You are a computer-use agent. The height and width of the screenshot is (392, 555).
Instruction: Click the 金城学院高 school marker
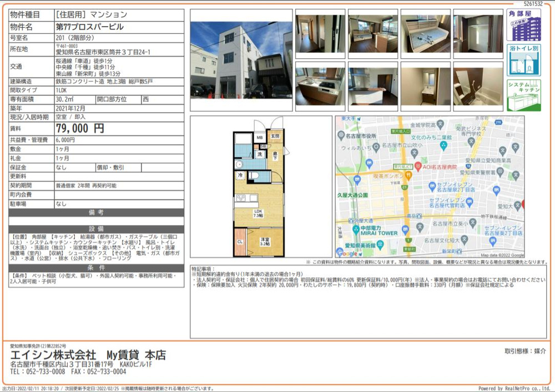(440, 124)
